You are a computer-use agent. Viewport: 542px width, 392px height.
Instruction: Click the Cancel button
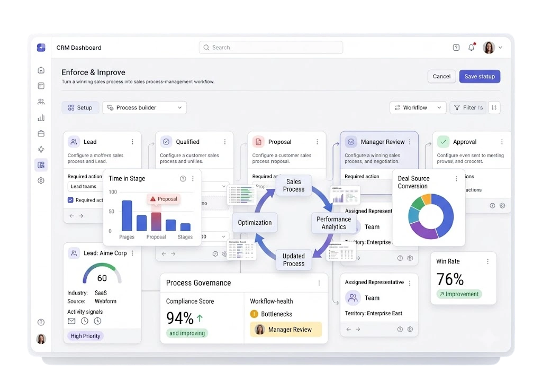pyautogui.click(x=441, y=76)
